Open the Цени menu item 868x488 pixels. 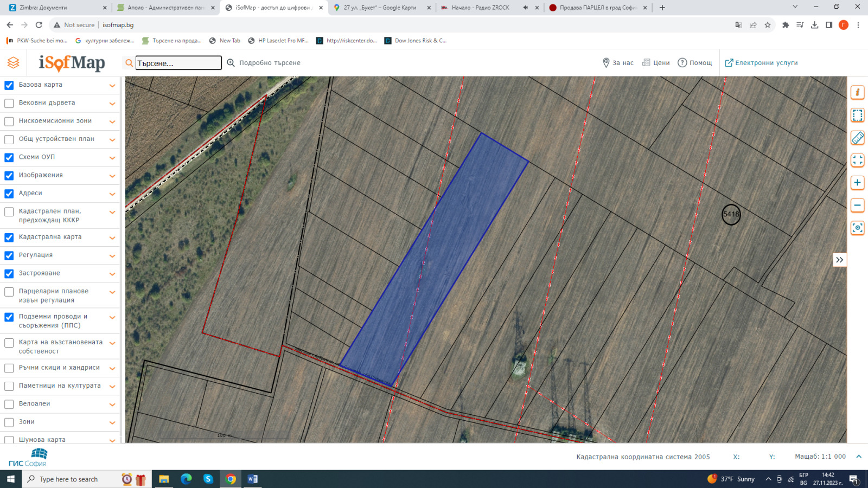656,63
